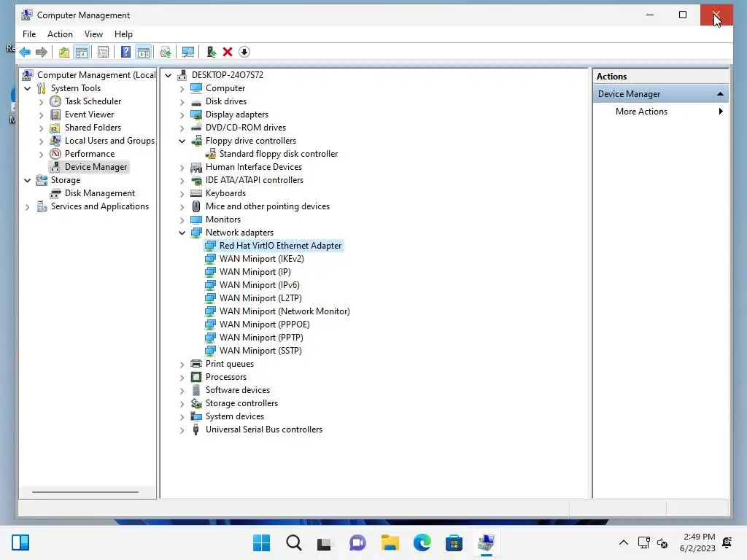Open More Actions submenu
Image resolution: width=747 pixels, height=560 pixels.
point(641,112)
